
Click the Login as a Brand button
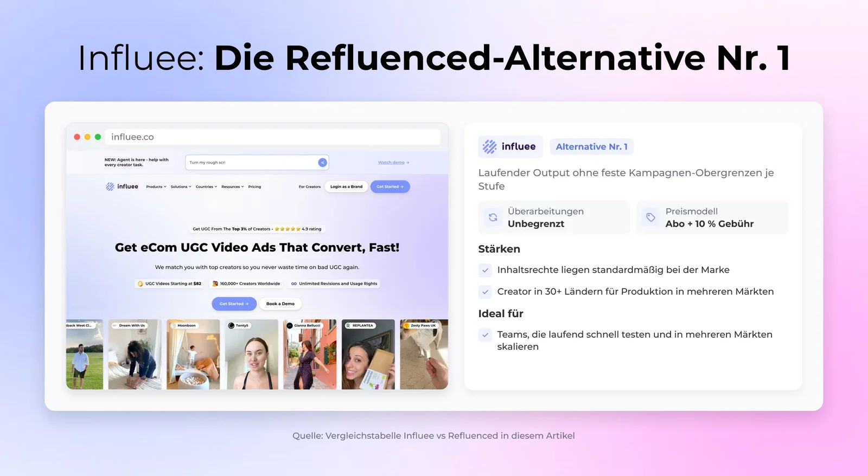point(346,186)
